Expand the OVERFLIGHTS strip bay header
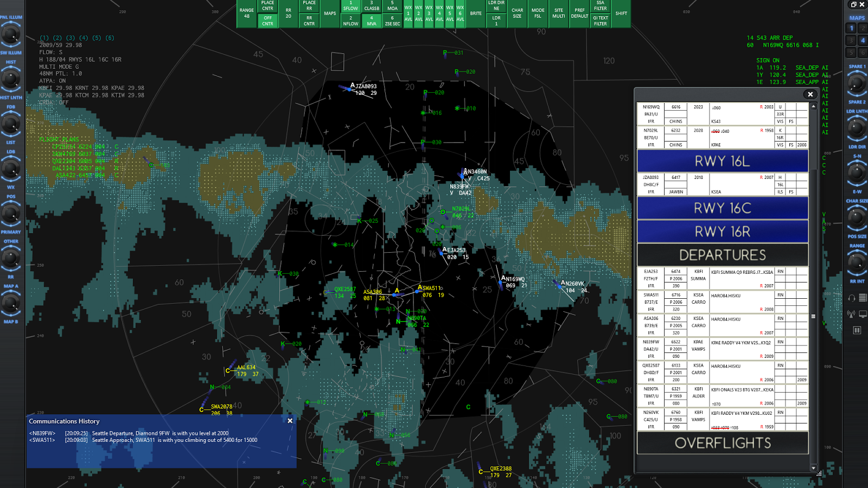This screenshot has width=868, height=488. pos(723,443)
